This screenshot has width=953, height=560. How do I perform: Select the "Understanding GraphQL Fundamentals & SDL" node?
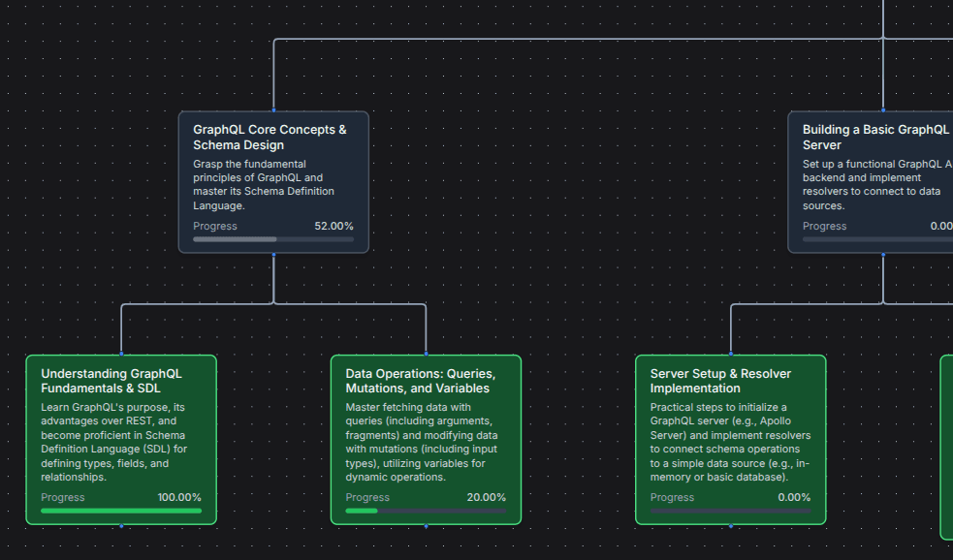click(x=121, y=436)
